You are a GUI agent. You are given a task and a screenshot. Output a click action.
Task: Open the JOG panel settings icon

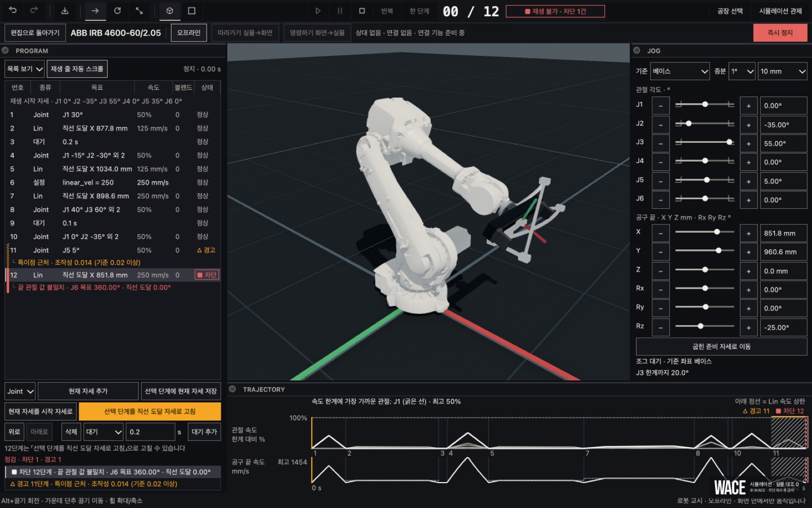tap(637, 50)
